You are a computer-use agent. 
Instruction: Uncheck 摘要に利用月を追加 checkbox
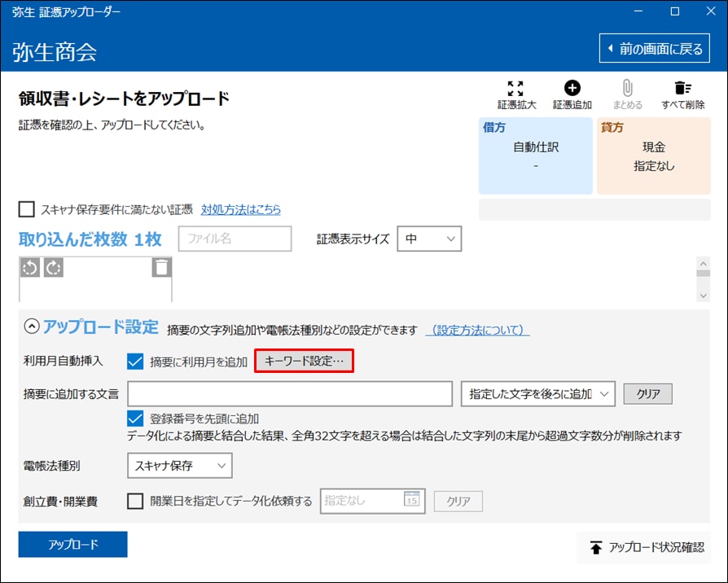pyautogui.click(x=136, y=362)
